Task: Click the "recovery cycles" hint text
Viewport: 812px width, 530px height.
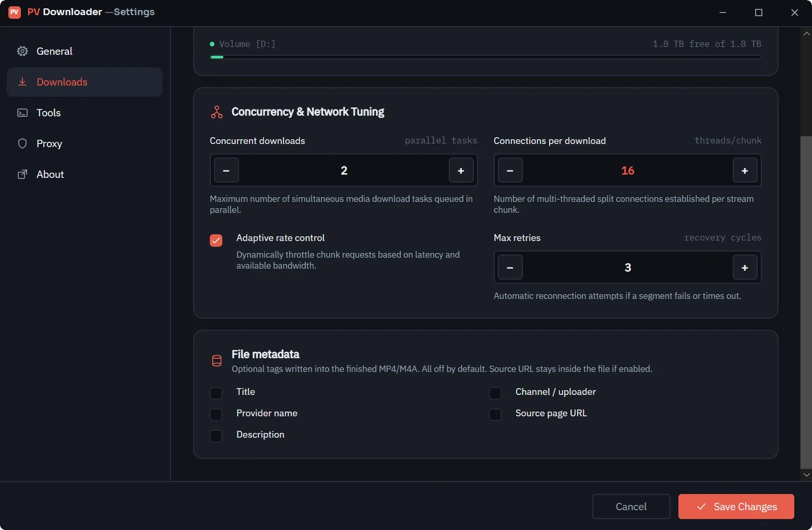Action: (x=723, y=237)
